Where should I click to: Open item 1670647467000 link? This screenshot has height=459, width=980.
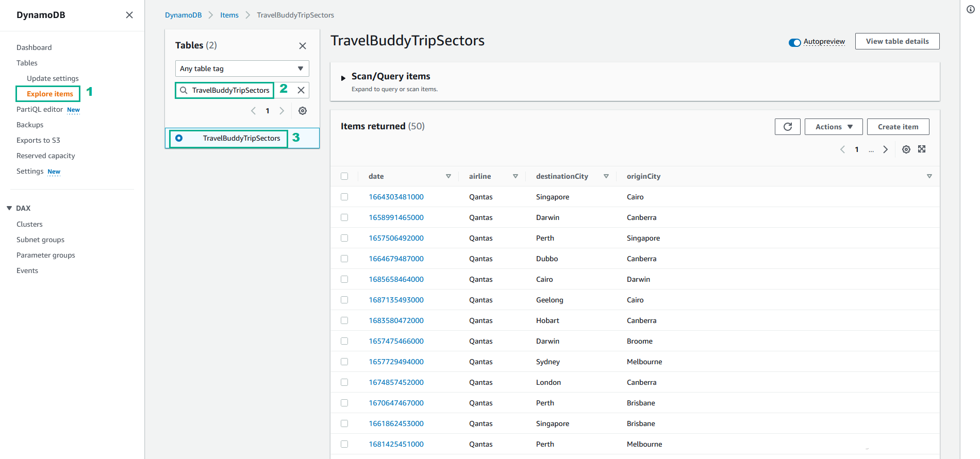point(396,403)
